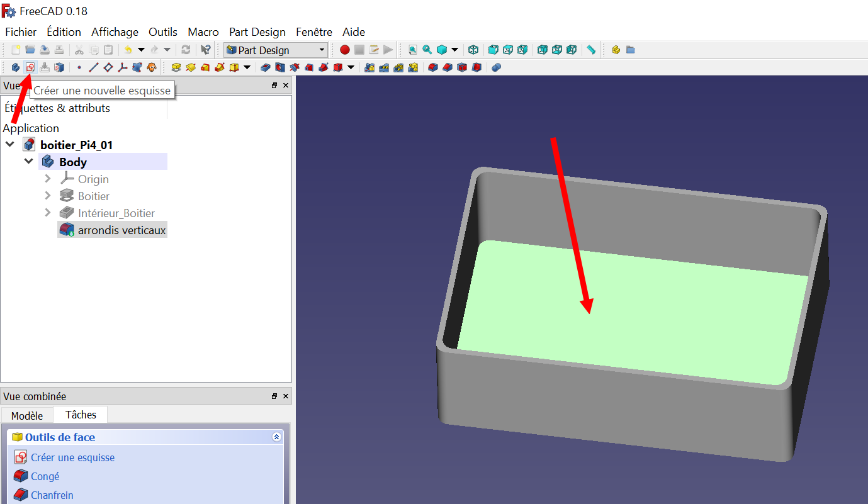Open the Aide menu
868x504 pixels.
[x=354, y=31]
